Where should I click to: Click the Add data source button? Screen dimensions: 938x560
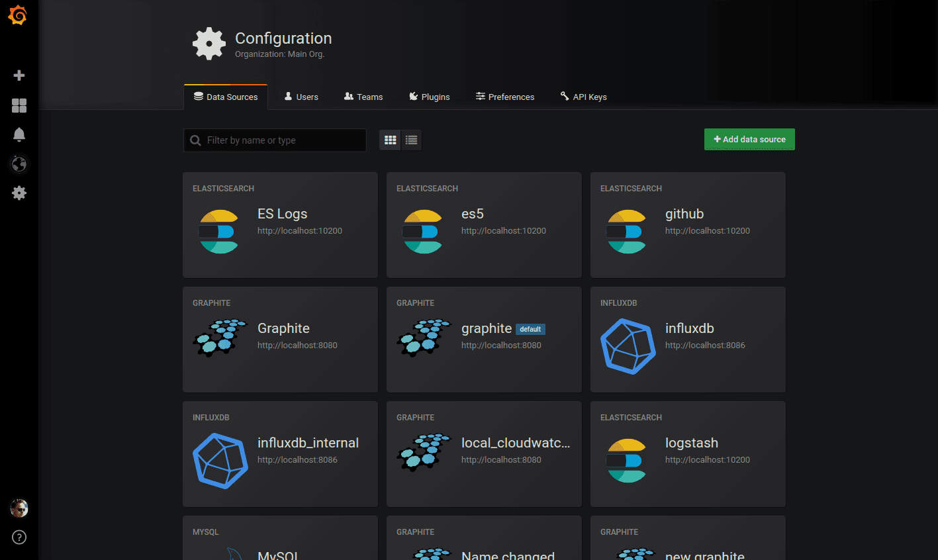pyautogui.click(x=749, y=139)
